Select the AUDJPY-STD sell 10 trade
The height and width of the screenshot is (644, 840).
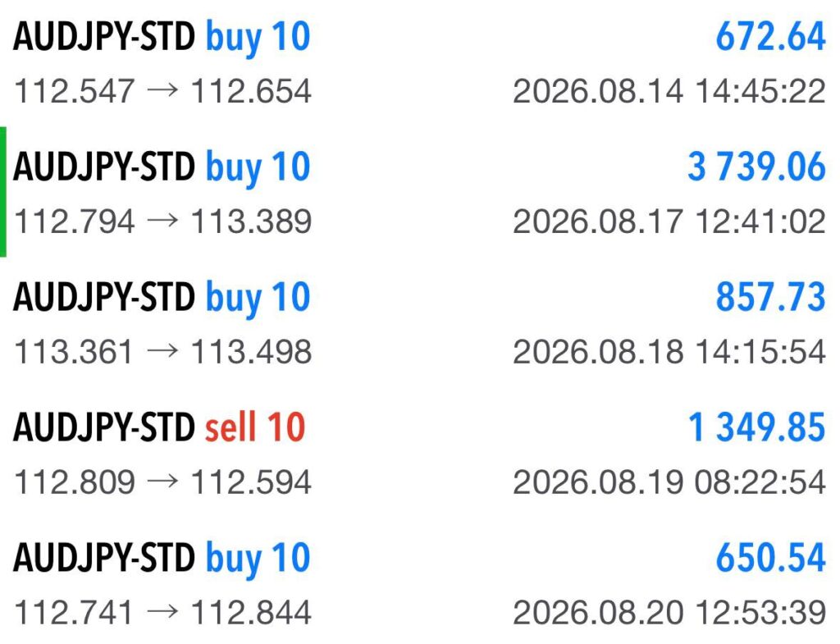420,453
